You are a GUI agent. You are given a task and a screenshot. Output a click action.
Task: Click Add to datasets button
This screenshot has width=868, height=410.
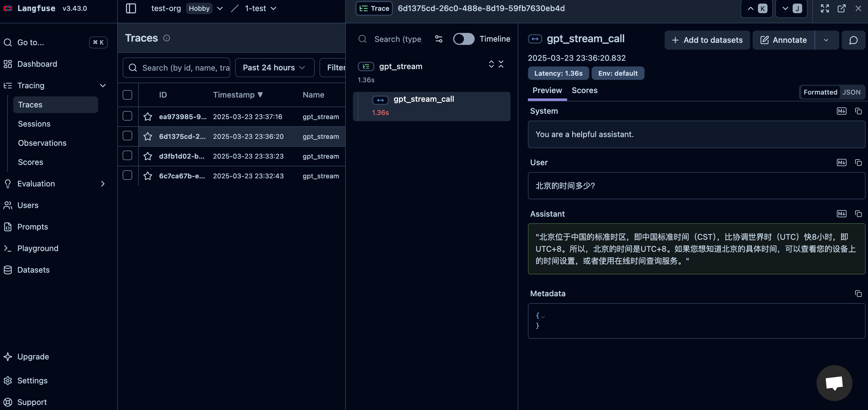[707, 40]
